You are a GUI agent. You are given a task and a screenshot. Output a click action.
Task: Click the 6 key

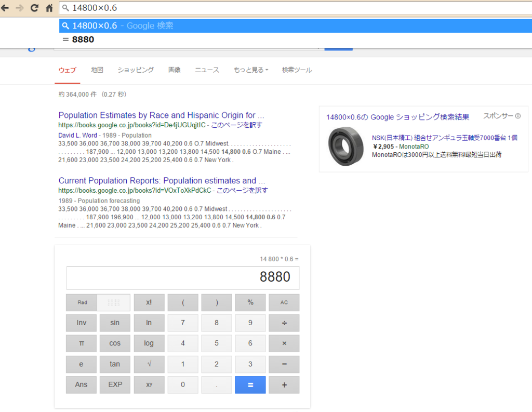tap(250, 343)
